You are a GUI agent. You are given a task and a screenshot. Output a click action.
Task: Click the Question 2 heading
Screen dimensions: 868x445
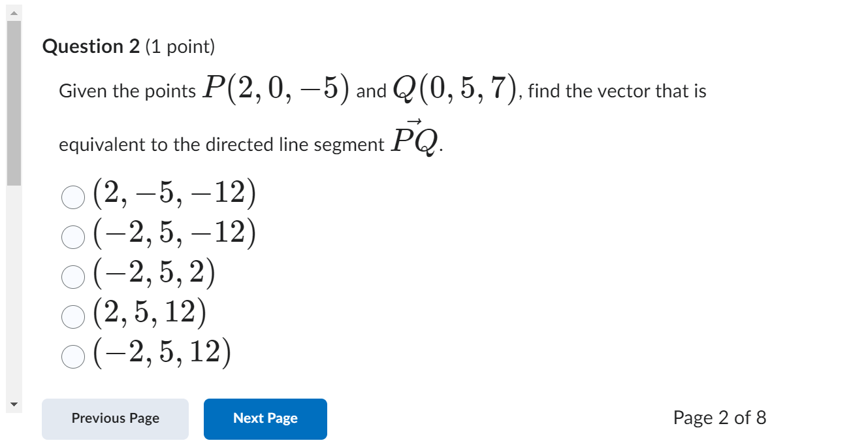pyautogui.click(x=91, y=46)
